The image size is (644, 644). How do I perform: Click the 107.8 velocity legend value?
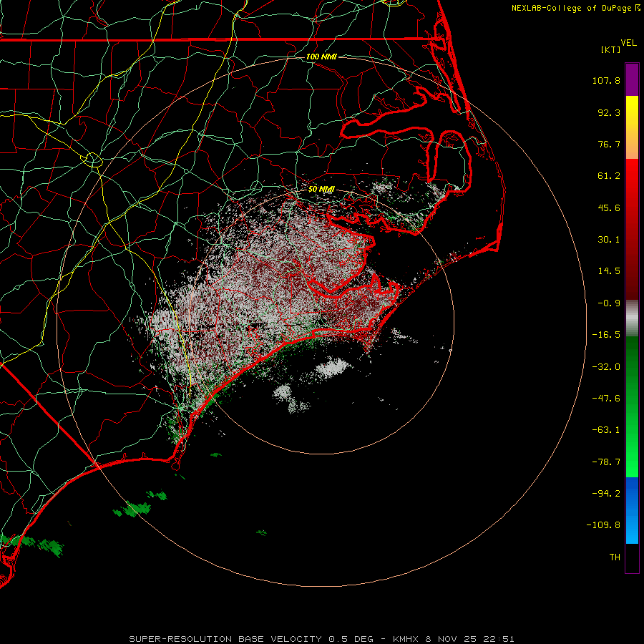point(606,80)
